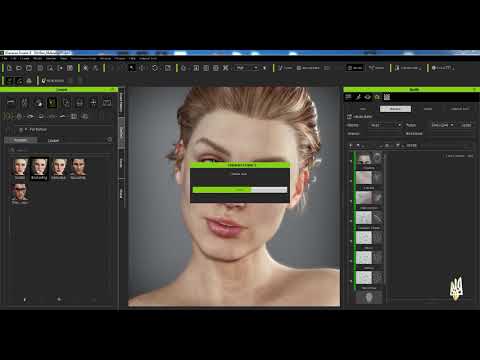
Task: Select the dark-haired male head thumbnail without glasses
Action: tap(78, 169)
